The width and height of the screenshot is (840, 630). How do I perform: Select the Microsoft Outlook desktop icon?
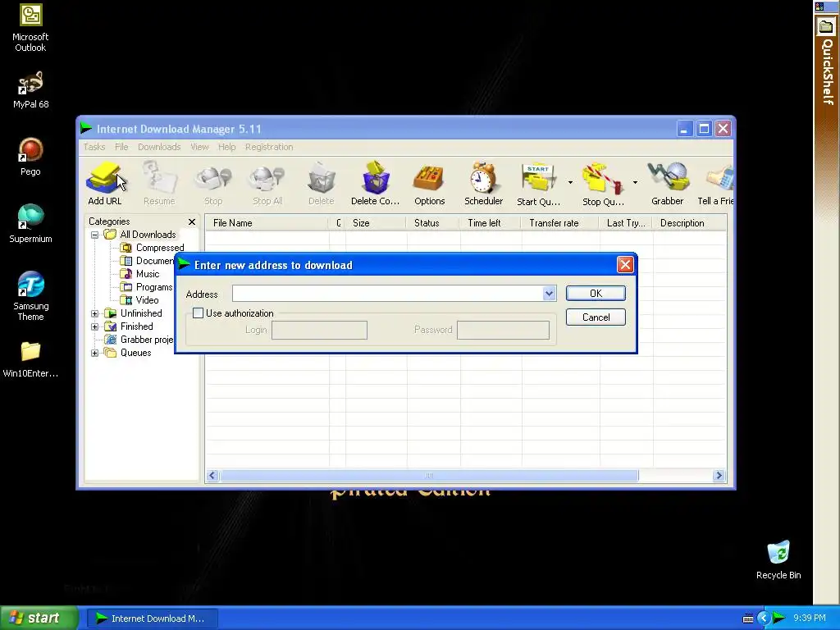tap(30, 28)
